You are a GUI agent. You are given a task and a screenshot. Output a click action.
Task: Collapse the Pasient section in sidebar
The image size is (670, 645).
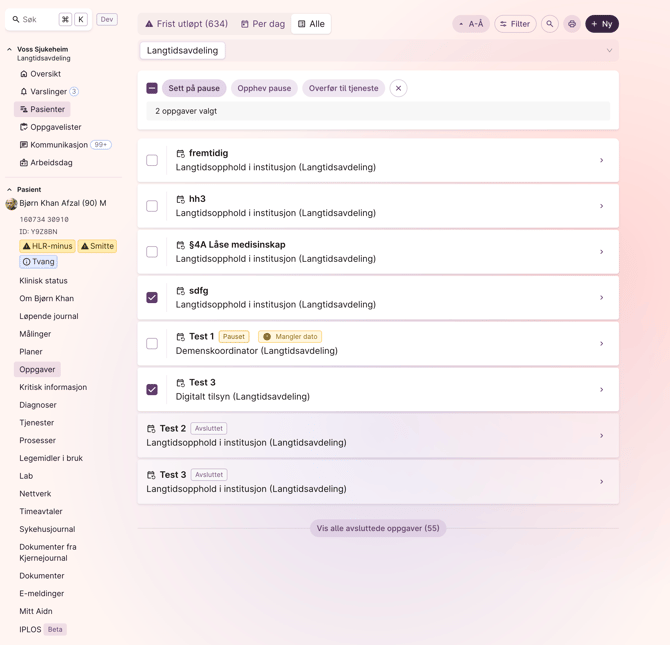(10, 189)
